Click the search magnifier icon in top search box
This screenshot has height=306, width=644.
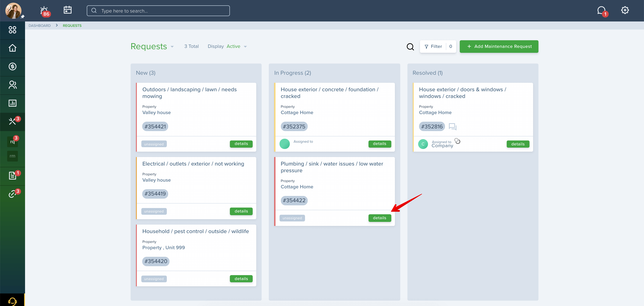(x=94, y=11)
